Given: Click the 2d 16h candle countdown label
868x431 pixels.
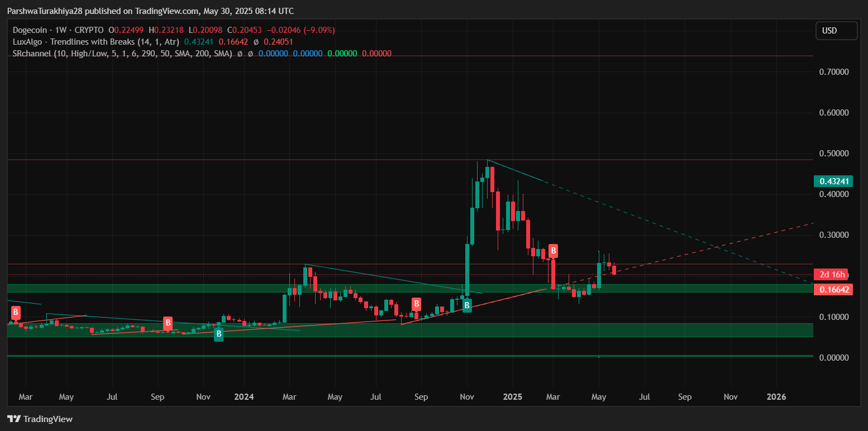Looking at the screenshot, I should click(x=832, y=274).
